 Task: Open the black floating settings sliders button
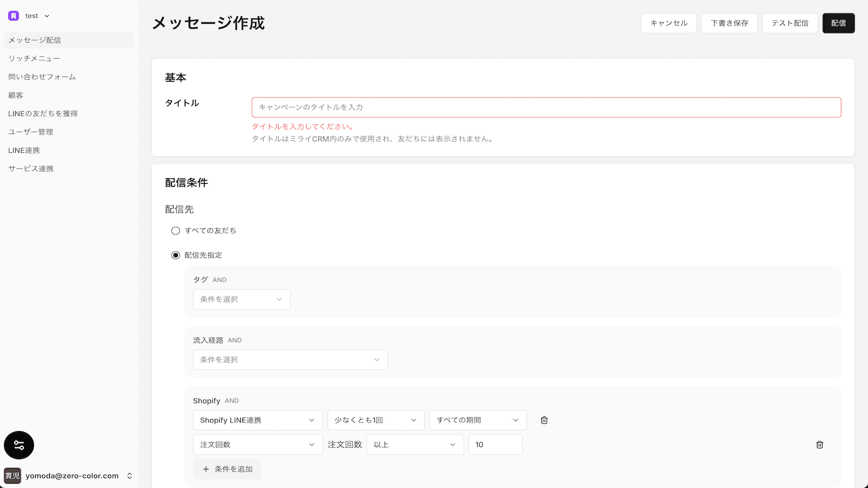tap(19, 445)
